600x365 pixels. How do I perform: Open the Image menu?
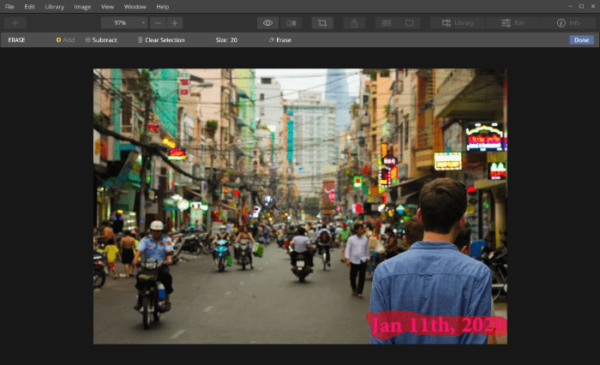82,7
